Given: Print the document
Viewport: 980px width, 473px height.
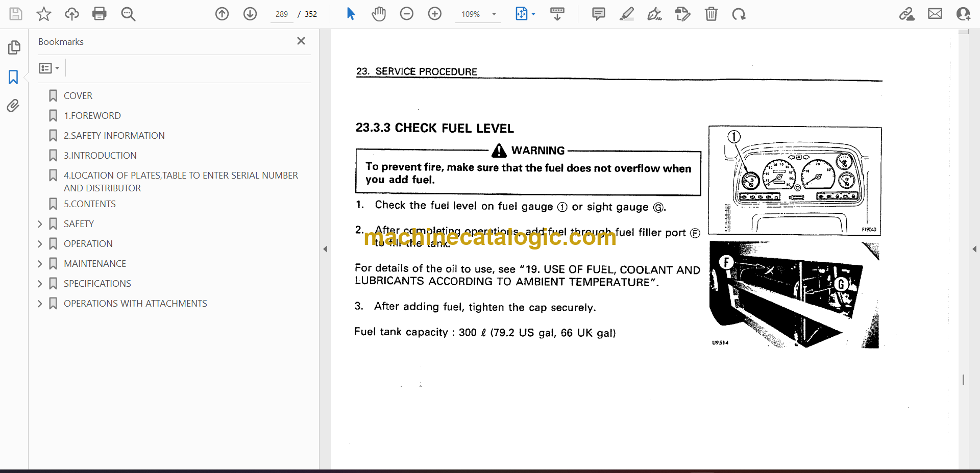Looking at the screenshot, I should click(x=100, y=14).
